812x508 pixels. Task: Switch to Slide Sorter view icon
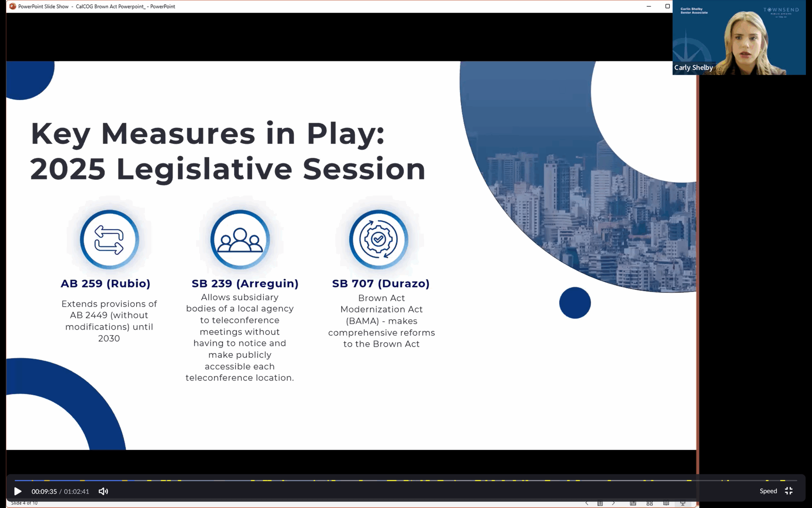650,503
